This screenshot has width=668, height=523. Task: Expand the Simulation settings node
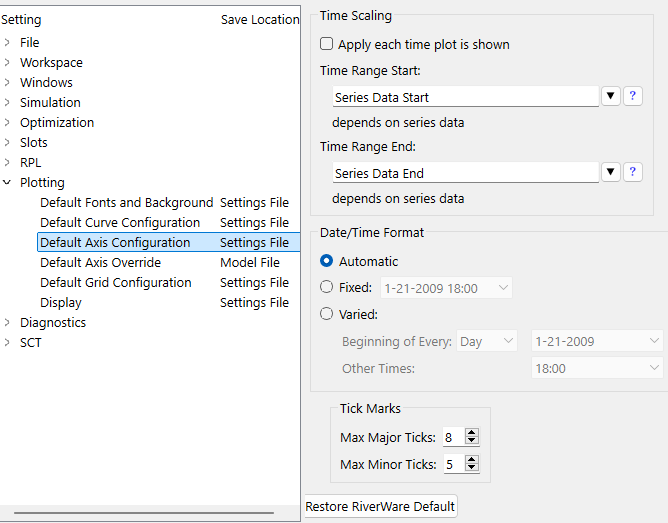[x=8, y=103]
